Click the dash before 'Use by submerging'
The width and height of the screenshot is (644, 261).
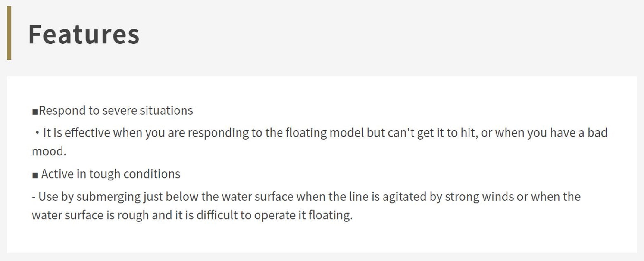[33, 197]
